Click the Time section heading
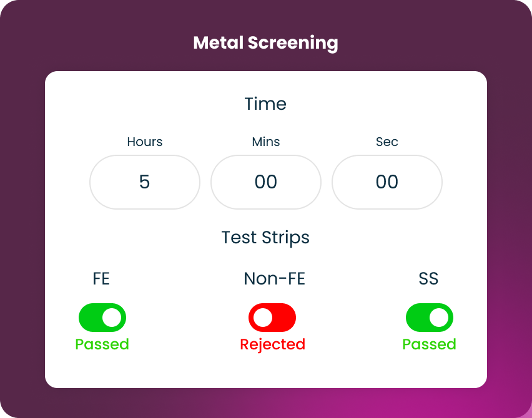This screenshot has height=418, width=532. tap(266, 104)
